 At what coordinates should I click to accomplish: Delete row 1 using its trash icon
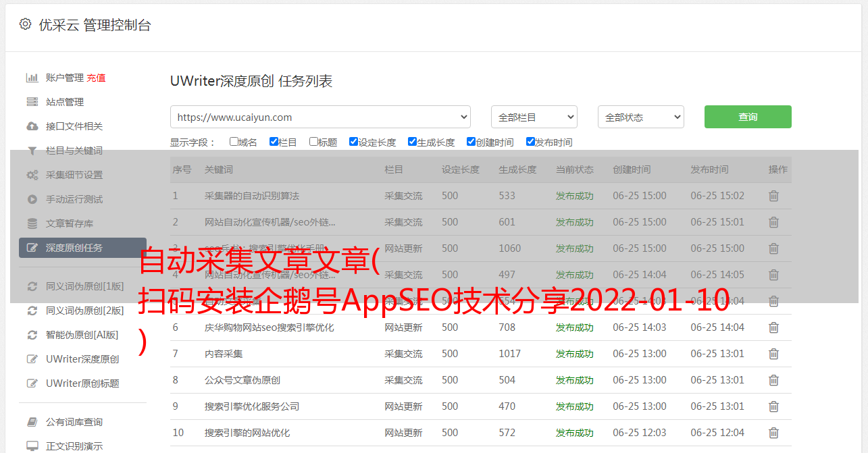[773, 196]
